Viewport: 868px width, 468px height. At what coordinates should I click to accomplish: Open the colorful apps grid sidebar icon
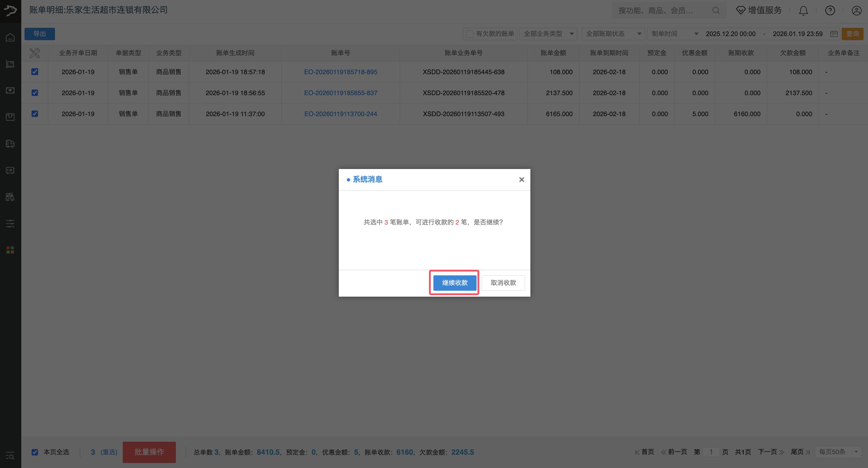pos(10,250)
